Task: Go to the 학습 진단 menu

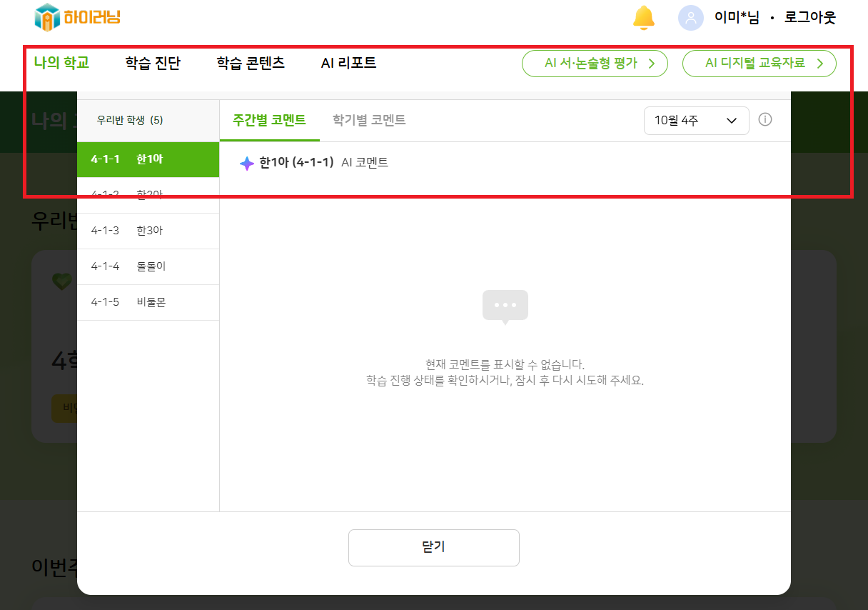Action: coord(153,63)
